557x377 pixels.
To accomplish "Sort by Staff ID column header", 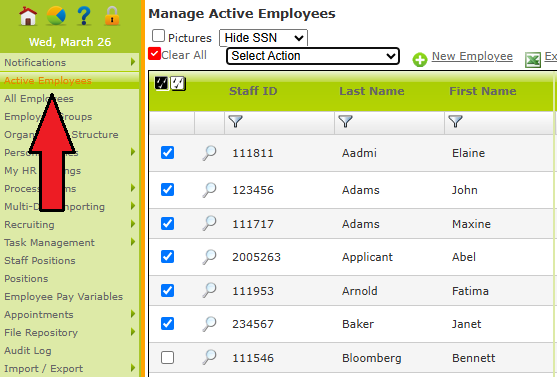I will click(x=253, y=91).
